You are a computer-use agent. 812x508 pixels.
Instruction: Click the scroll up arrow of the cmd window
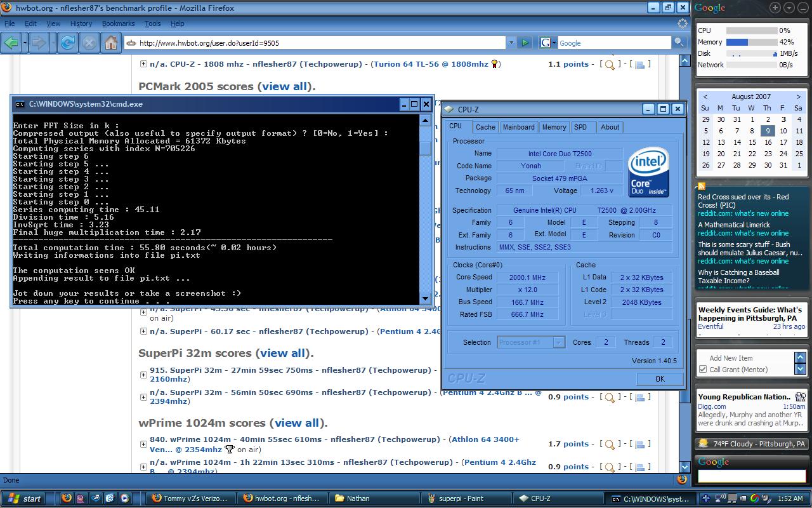point(426,120)
